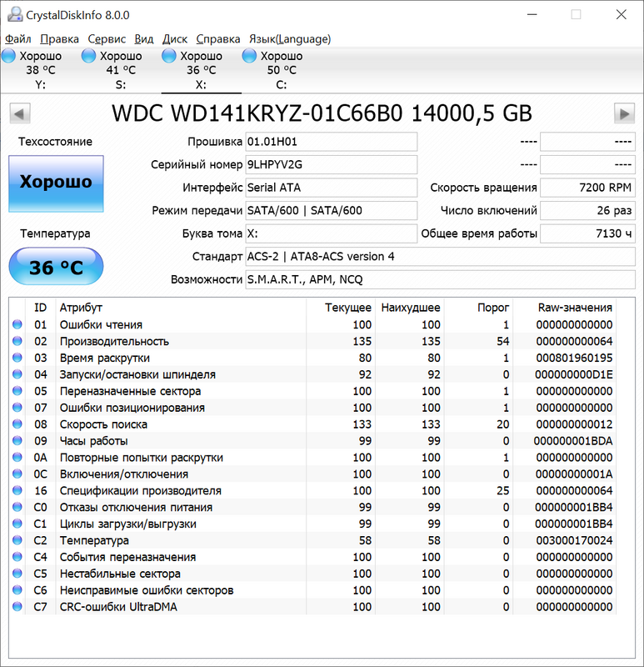The height and width of the screenshot is (667, 644).
Task: Click the Атрибут column header
Action: (181, 308)
